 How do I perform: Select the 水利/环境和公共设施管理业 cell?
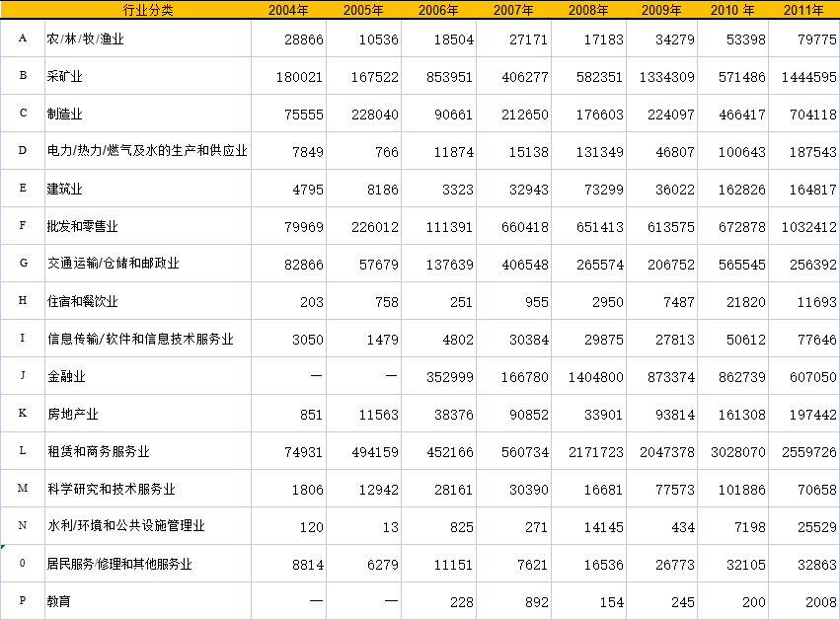(x=148, y=525)
